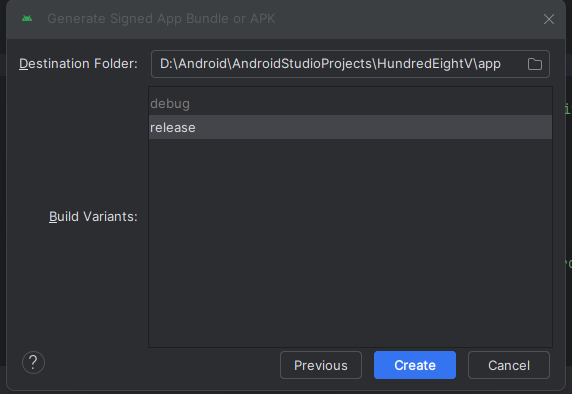Click the green code text behind the dialog, lower right

pos(568,263)
